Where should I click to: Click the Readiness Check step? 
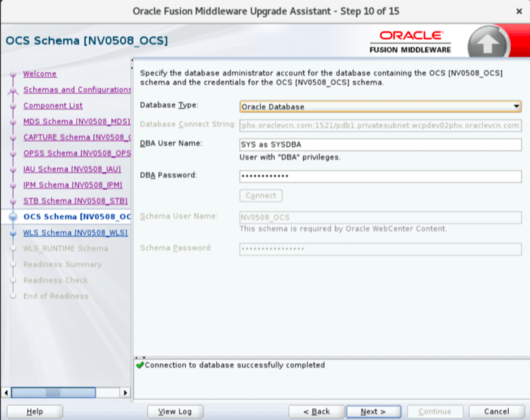(56, 280)
